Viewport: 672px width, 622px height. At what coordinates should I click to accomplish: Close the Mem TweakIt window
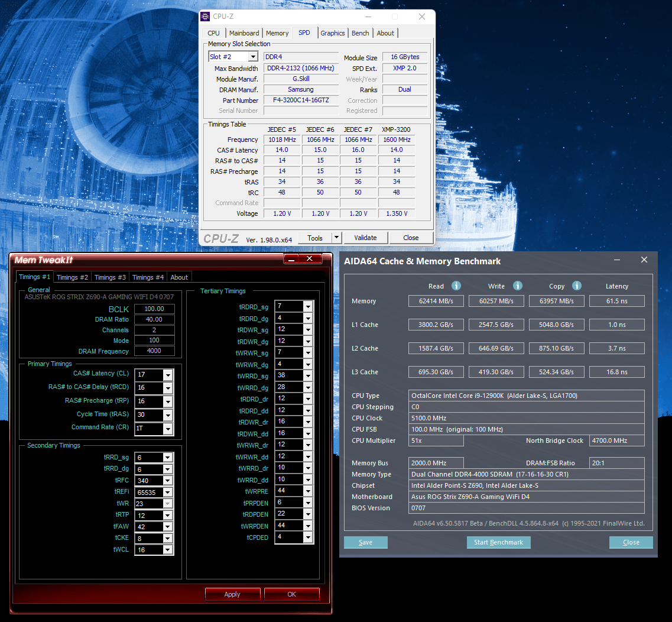tap(310, 258)
